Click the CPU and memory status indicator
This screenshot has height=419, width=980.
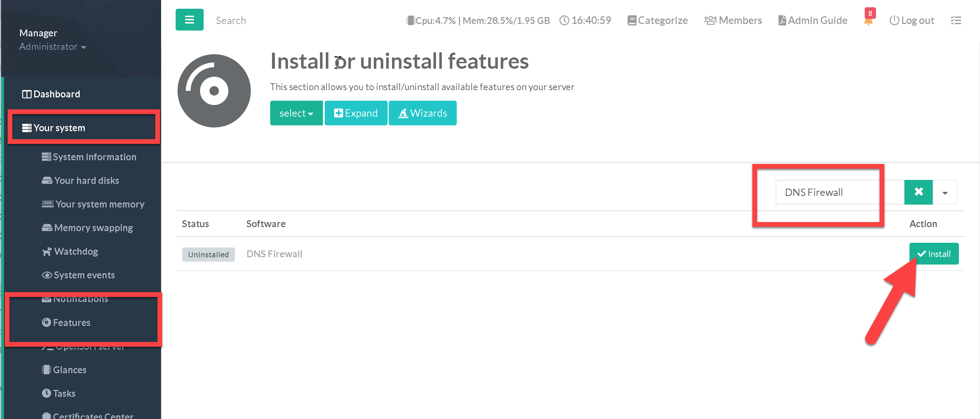pyautogui.click(x=478, y=20)
